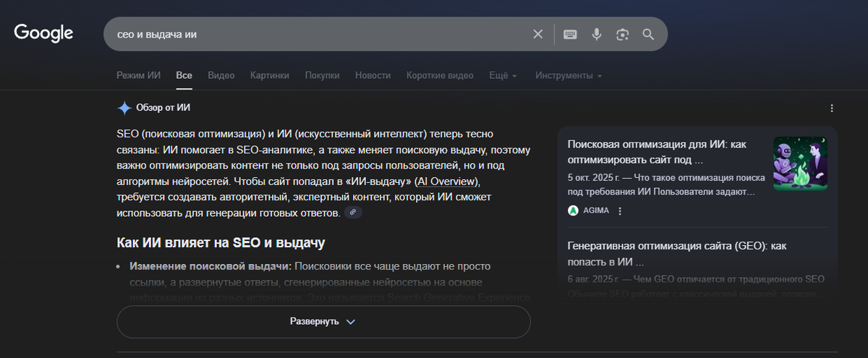868x358 pixels.
Task: Open the Покупки tab
Action: (x=322, y=75)
